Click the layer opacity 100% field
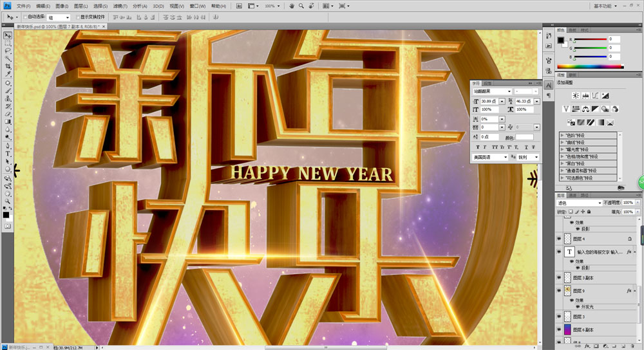This screenshot has height=350, width=644. pos(628,203)
